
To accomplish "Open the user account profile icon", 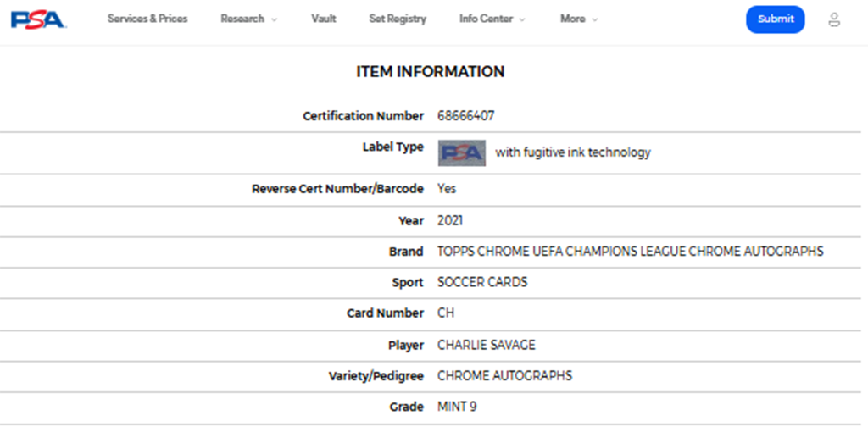I will (x=834, y=19).
